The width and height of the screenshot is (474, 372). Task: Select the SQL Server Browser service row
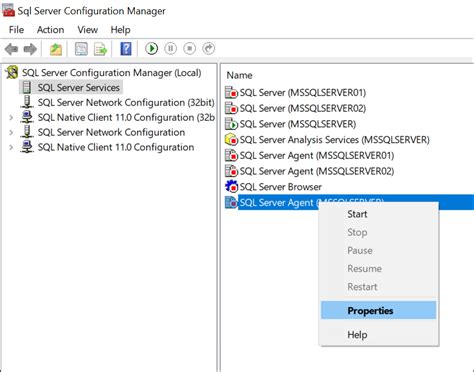coord(280,187)
